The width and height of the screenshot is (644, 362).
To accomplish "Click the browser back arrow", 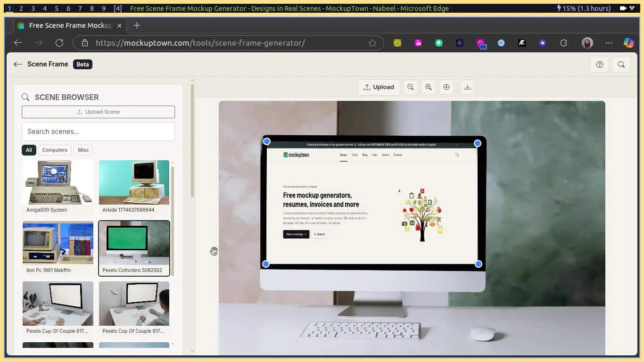I will (x=18, y=43).
